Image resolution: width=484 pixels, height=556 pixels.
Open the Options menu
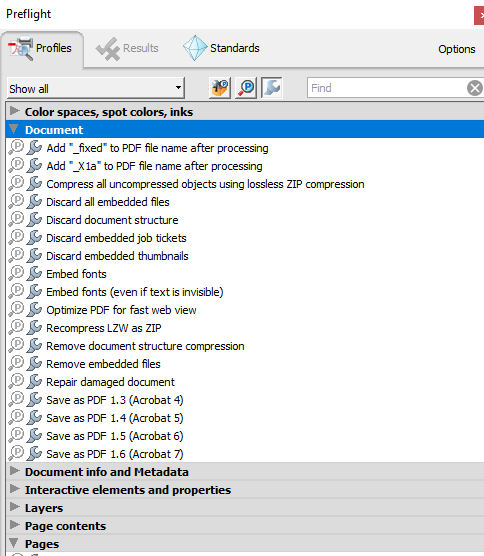(457, 49)
